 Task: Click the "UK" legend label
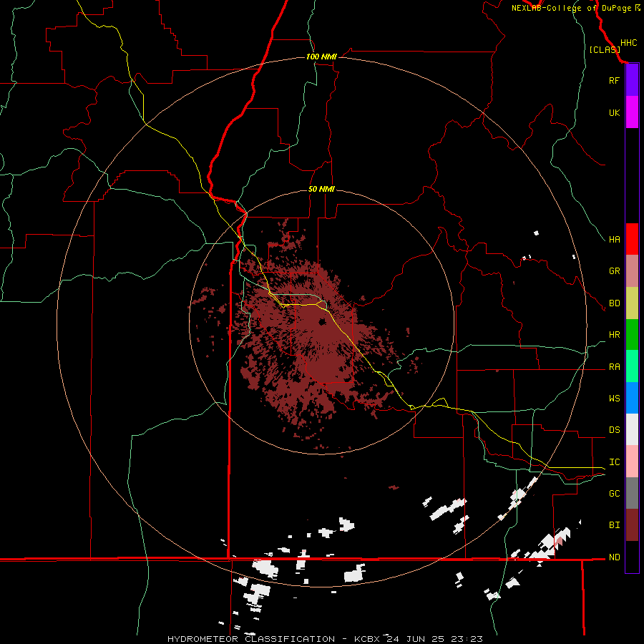click(x=614, y=112)
